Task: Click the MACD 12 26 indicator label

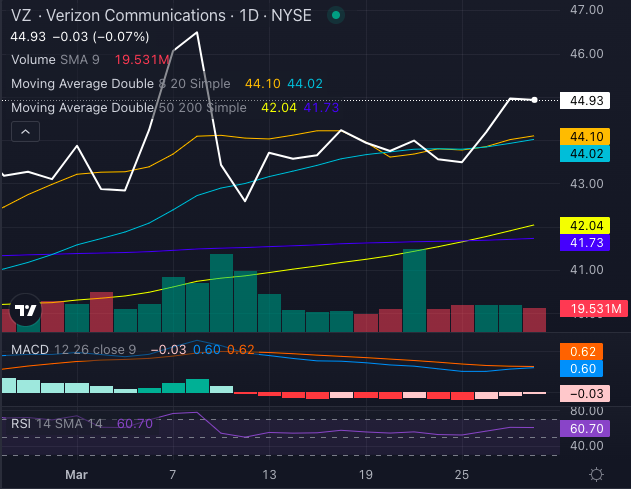Action: tap(71, 349)
